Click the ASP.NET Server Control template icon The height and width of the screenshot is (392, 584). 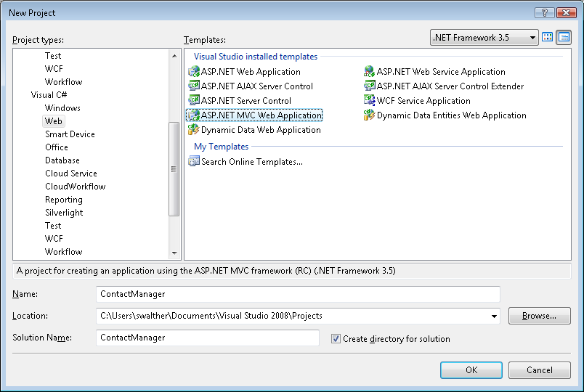pyautogui.click(x=193, y=101)
